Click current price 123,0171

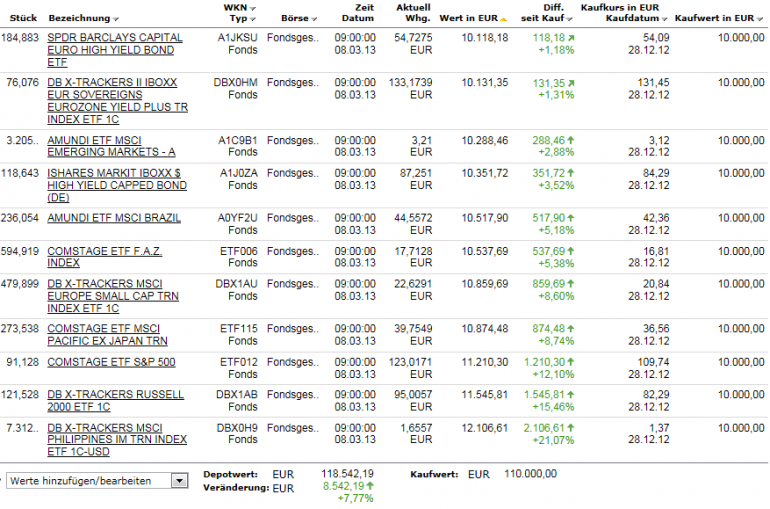411,362
